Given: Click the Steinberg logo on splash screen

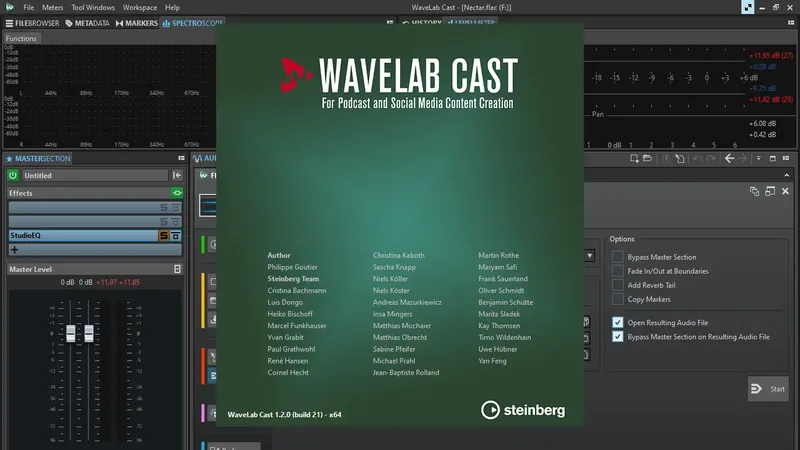Looking at the screenshot, I should point(523,410).
